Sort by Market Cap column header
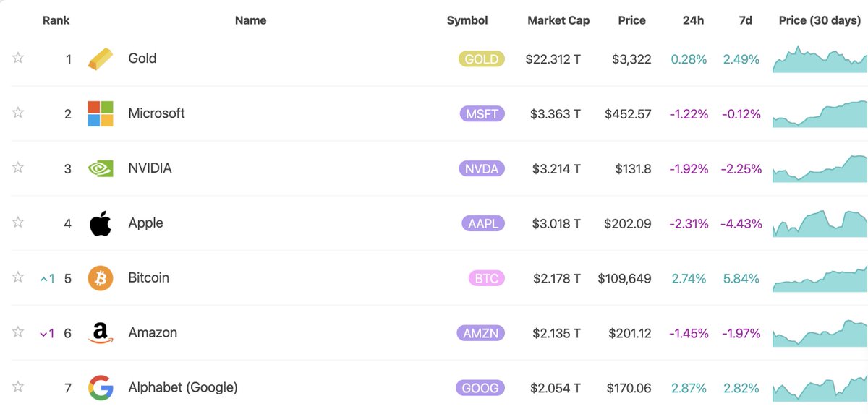 tap(558, 20)
